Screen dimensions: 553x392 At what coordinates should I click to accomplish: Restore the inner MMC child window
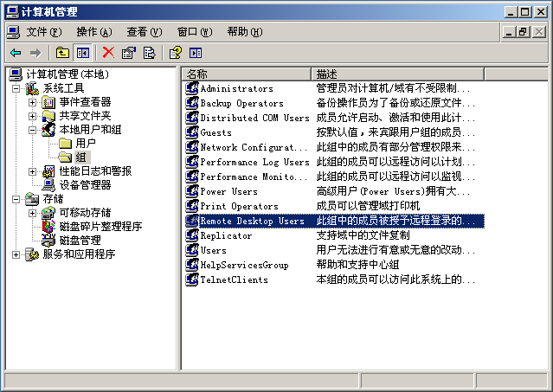(x=524, y=32)
